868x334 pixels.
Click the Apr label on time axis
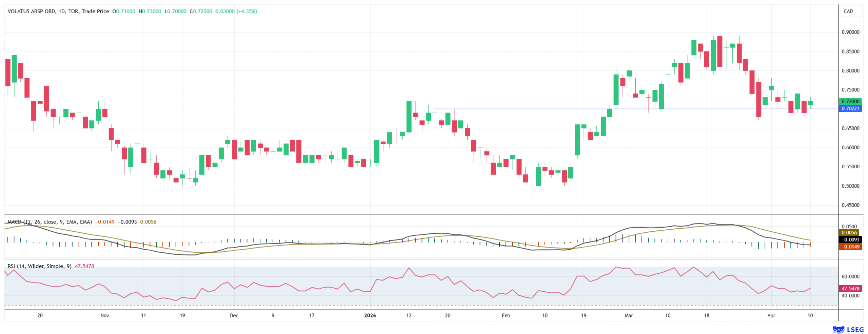pyautogui.click(x=771, y=315)
